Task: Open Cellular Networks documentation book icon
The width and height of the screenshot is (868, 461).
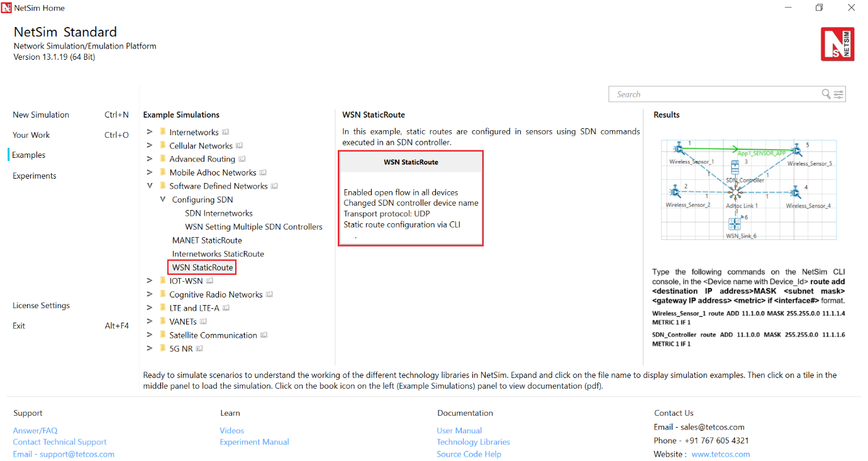Action: [x=239, y=146]
